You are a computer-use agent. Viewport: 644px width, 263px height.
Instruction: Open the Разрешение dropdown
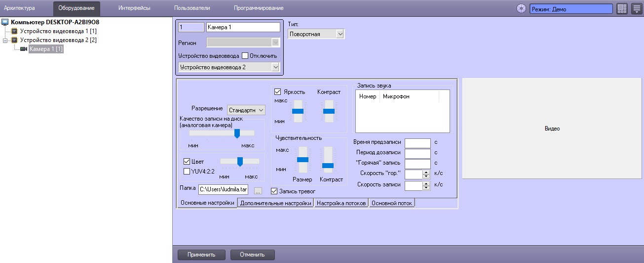(x=246, y=110)
